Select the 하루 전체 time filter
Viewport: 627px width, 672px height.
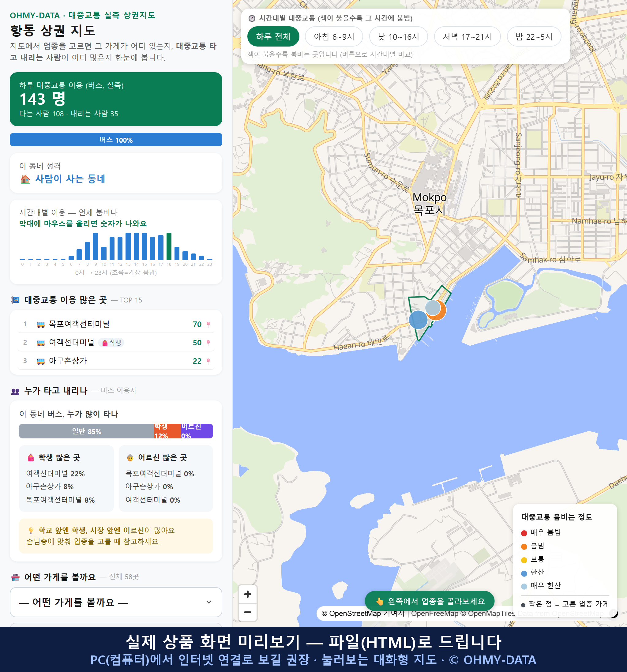pyautogui.click(x=273, y=36)
